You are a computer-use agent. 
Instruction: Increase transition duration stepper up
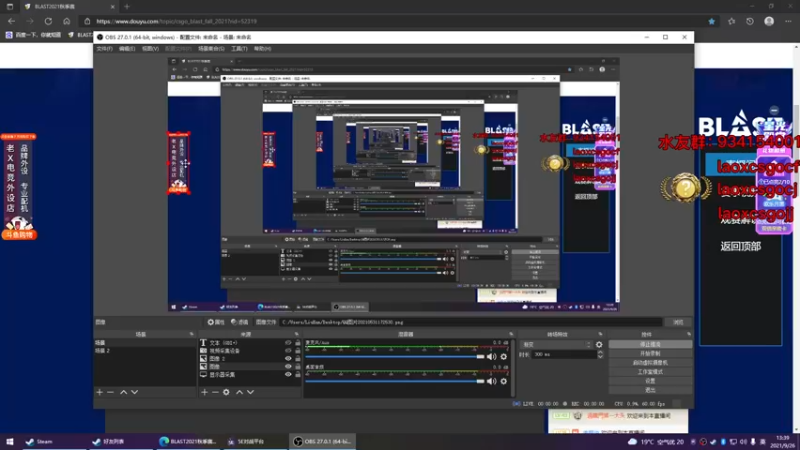pos(600,352)
